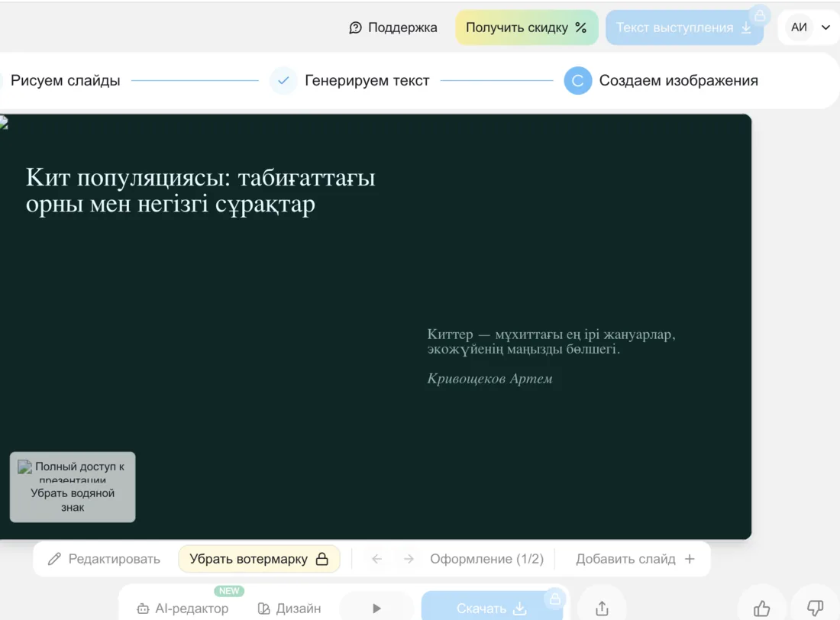Click the lock badge on Текст выступления
This screenshot has height=620, width=840.
760,16
